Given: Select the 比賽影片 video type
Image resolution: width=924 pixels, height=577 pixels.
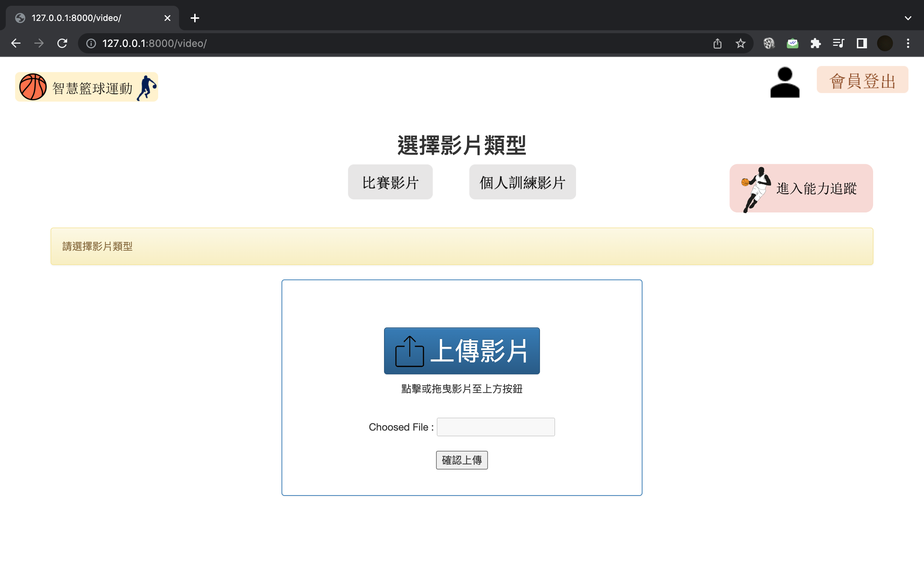Looking at the screenshot, I should coord(390,182).
